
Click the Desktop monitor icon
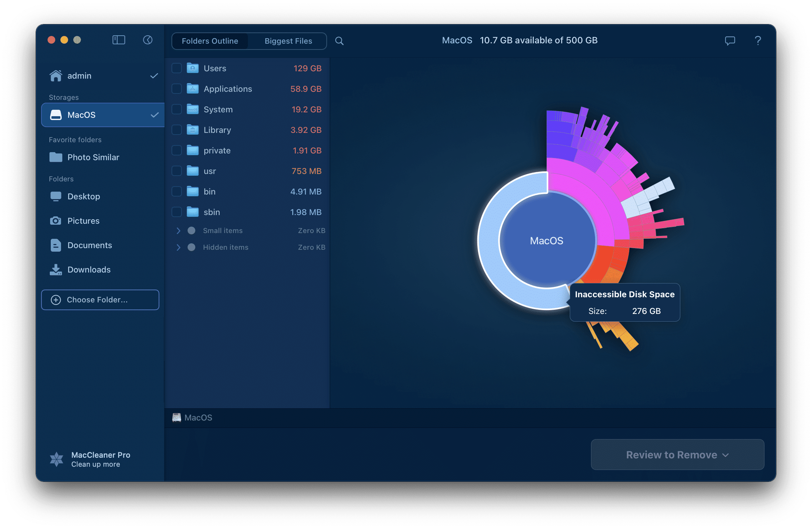click(x=56, y=196)
